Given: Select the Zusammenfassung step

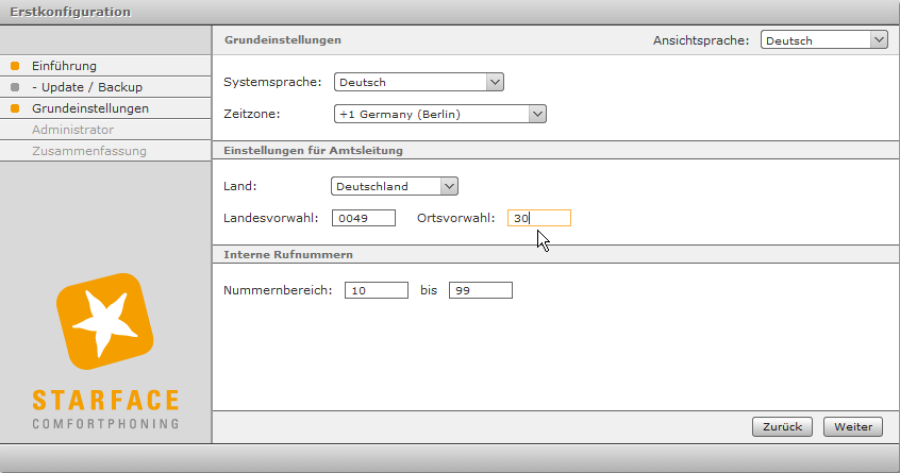Looking at the screenshot, I should [x=106, y=150].
